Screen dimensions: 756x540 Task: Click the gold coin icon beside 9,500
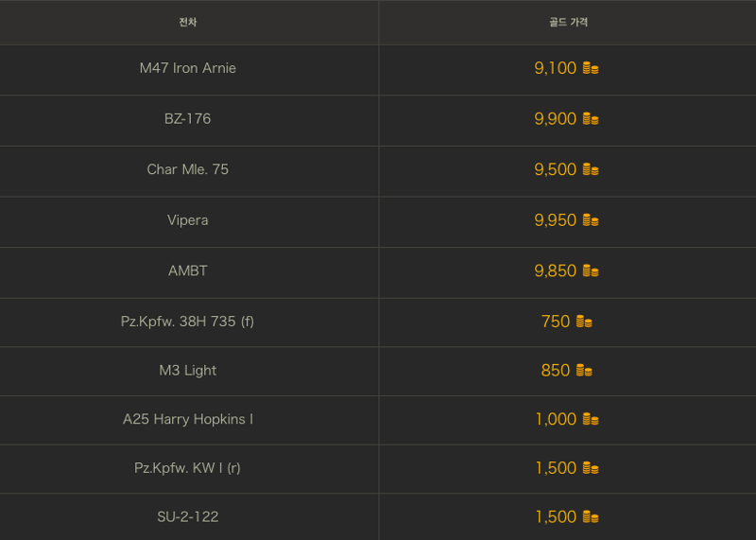[x=591, y=169]
